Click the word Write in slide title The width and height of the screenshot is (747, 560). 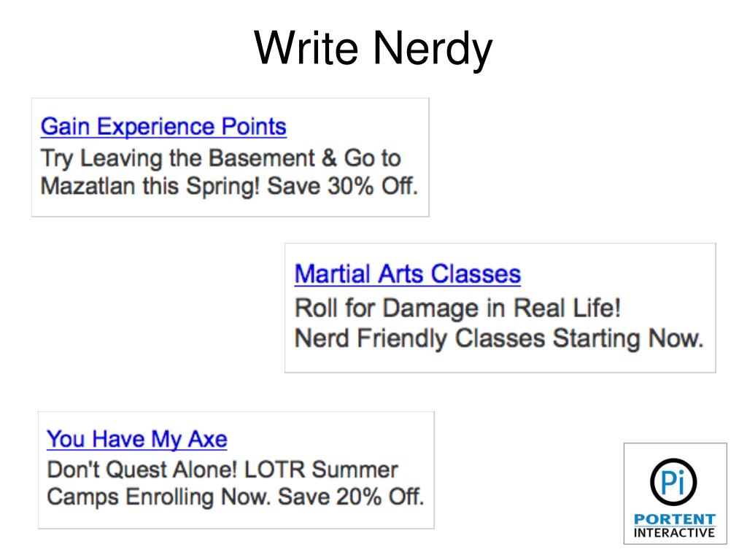[306, 47]
